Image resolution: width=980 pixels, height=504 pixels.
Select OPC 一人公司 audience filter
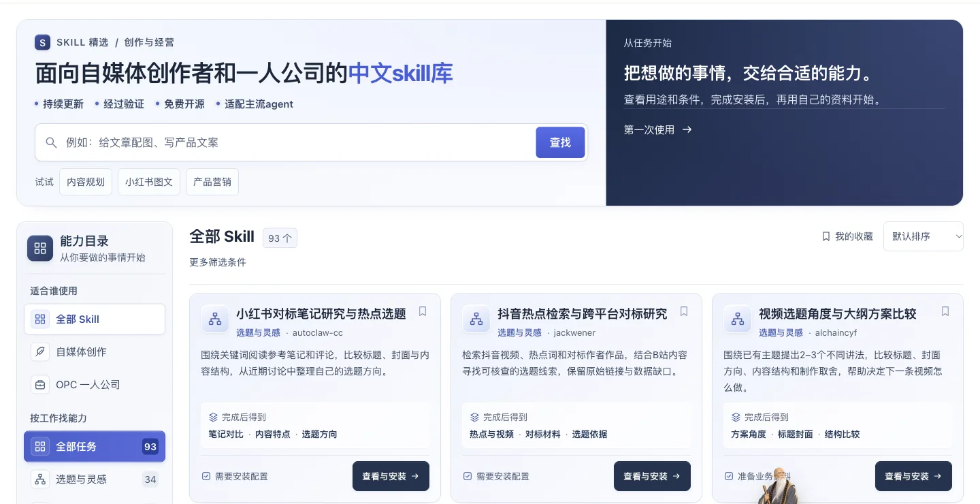[95, 384]
